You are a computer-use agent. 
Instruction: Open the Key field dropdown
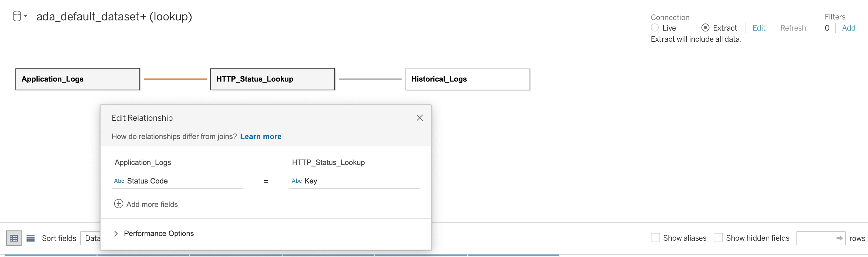[354, 181]
